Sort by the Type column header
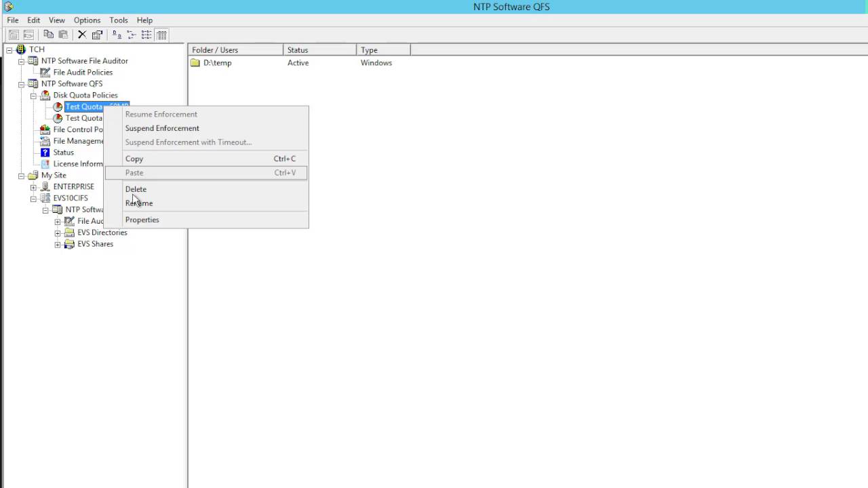The image size is (868, 488). (x=383, y=50)
